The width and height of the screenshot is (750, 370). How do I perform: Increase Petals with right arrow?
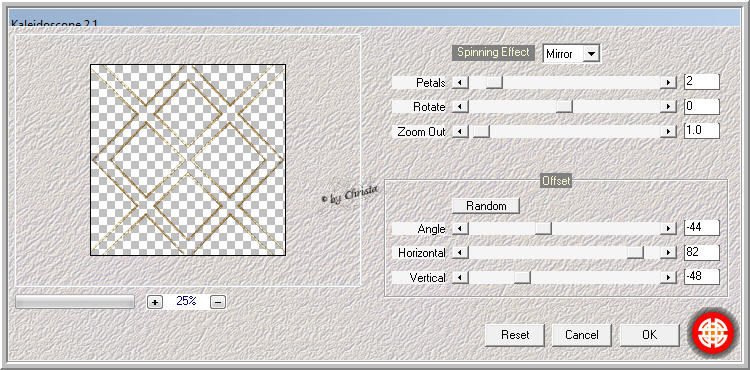[668, 83]
